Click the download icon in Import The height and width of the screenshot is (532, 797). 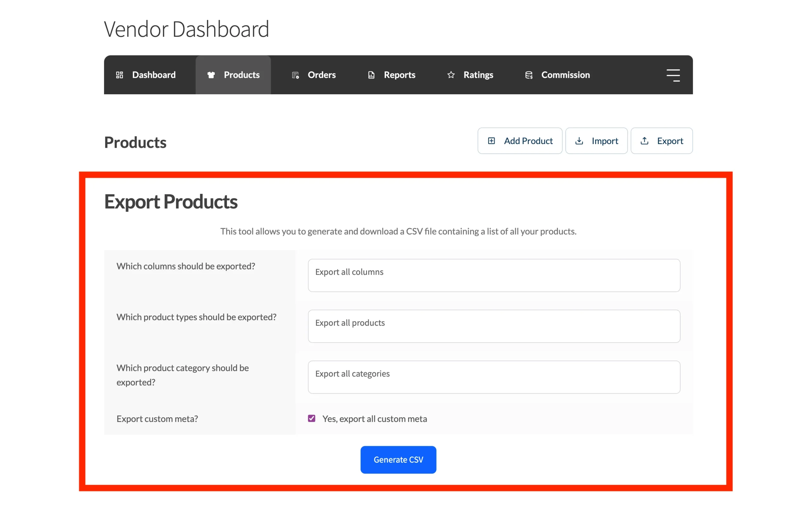(579, 141)
